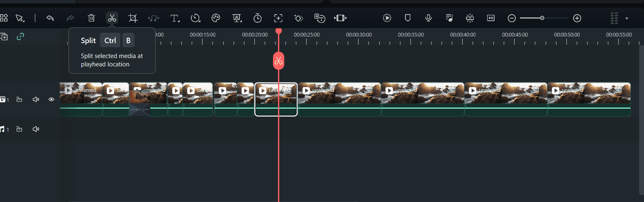The width and height of the screenshot is (644, 202).
Task: Click the Split scissors tool in toolbar
Action: [x=112, y=18]
